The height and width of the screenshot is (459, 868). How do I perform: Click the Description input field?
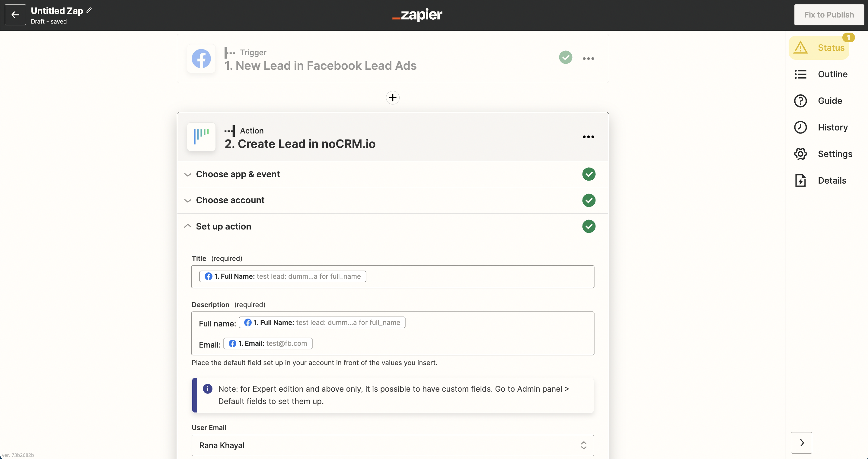tap(393, 333)
